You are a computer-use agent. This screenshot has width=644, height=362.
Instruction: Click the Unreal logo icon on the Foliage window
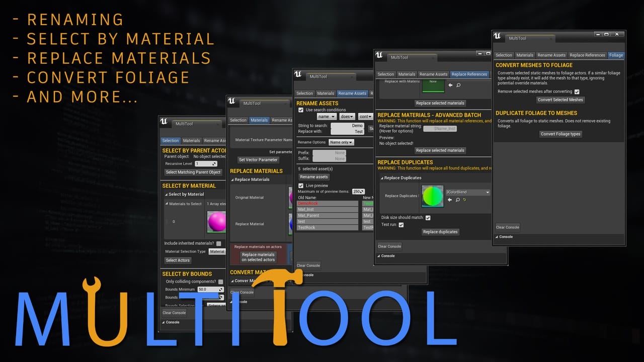[x=497, y=36]
